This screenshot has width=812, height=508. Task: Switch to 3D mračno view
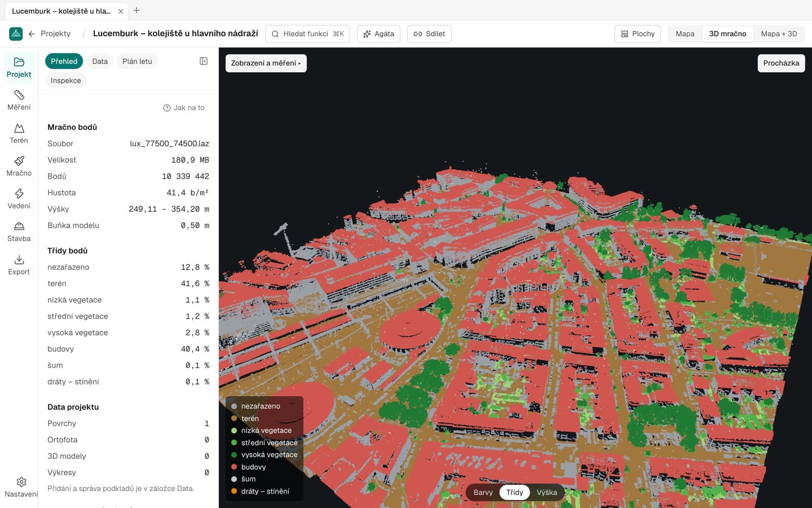727,34
